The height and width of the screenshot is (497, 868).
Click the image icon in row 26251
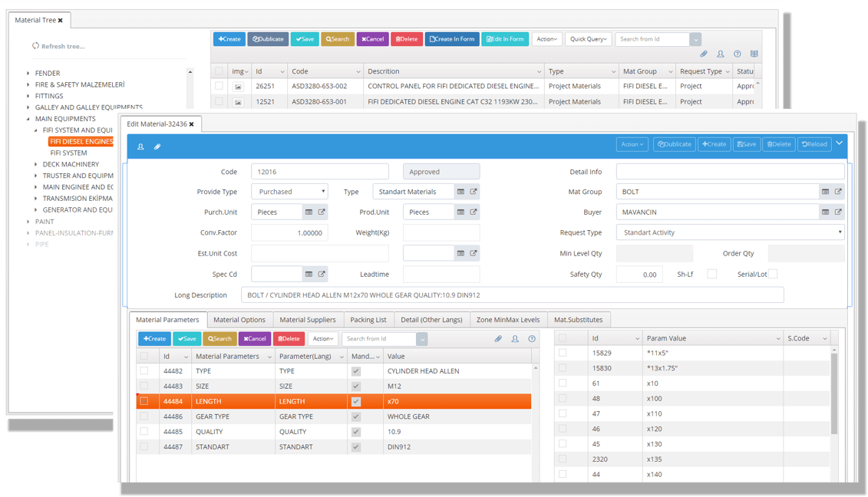click(x=238, y=87)
